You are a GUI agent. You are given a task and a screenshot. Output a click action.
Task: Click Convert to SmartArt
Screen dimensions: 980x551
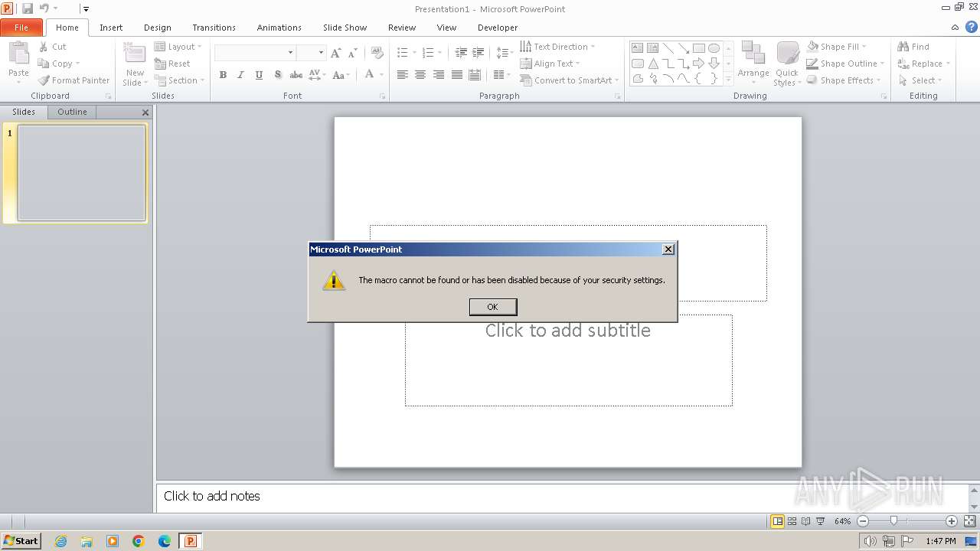569,80
